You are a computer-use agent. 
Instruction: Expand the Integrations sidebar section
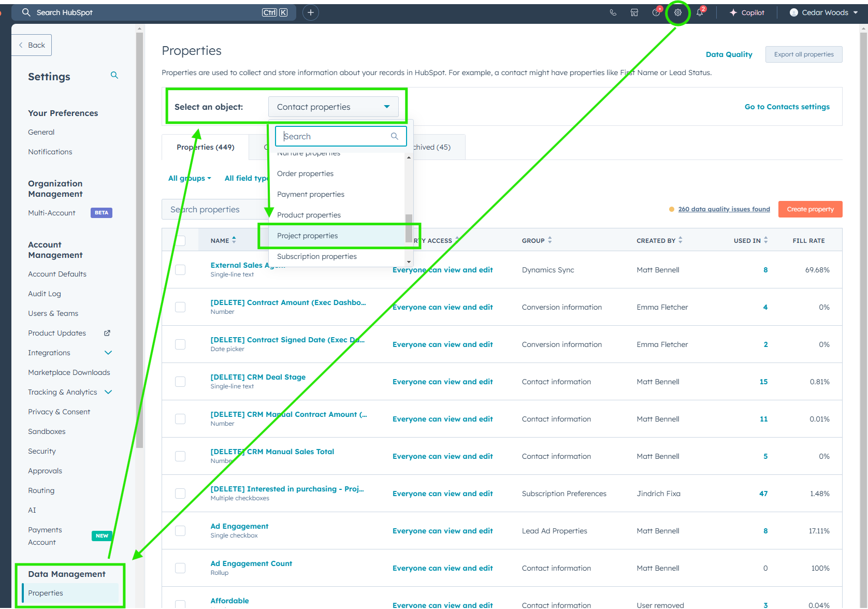(x=108, y=353)
